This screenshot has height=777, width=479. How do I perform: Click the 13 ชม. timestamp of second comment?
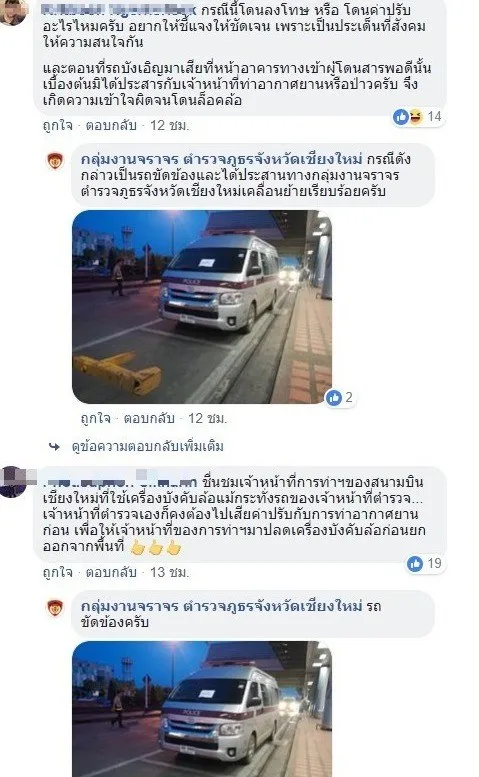(169, 573)
